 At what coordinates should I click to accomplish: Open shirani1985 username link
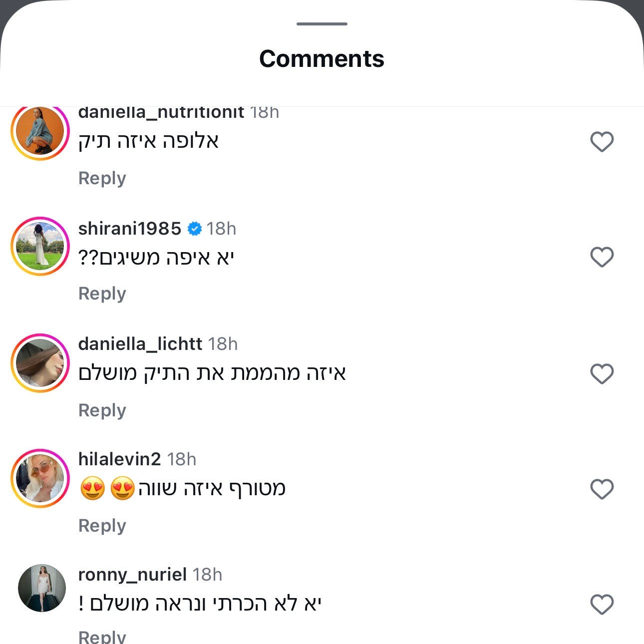[x=130, y=229]
